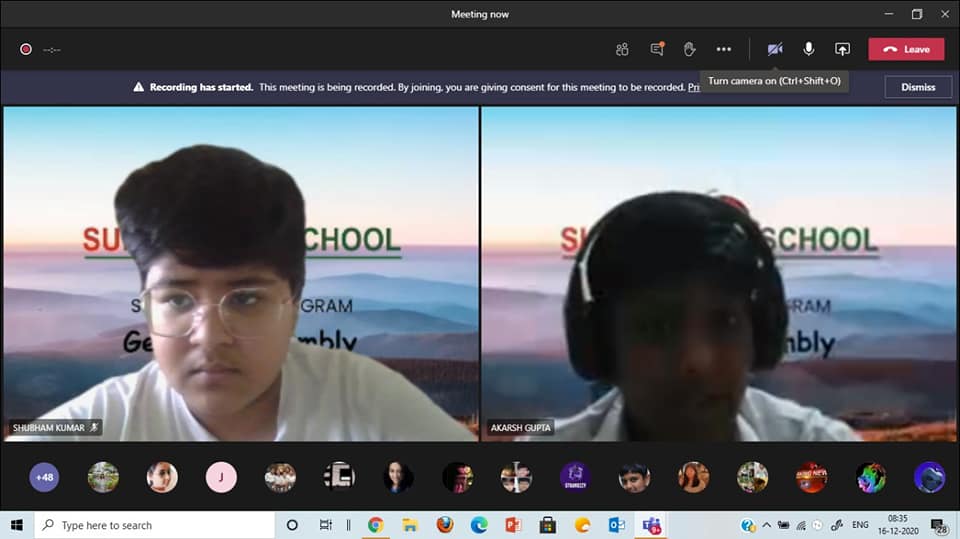
Task: Leave the meeting
Action: (x=906, y=49)
